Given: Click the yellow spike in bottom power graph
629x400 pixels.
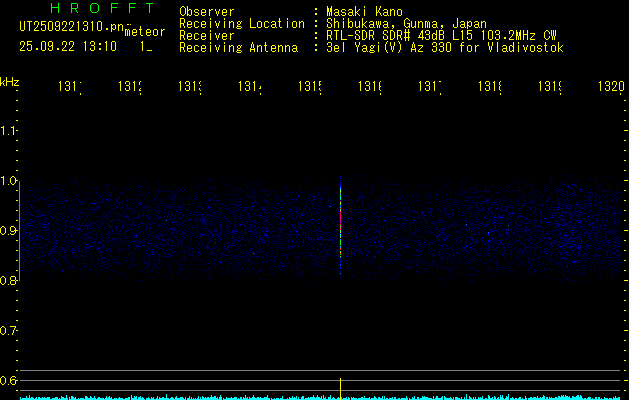Looking at the screenshot, I should tap(341, 388).
